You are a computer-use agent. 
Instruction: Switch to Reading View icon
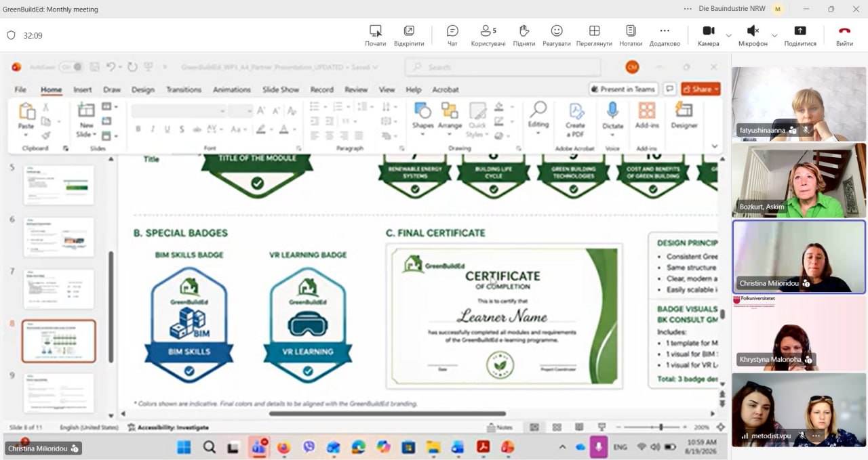click(x=579, y=427)
